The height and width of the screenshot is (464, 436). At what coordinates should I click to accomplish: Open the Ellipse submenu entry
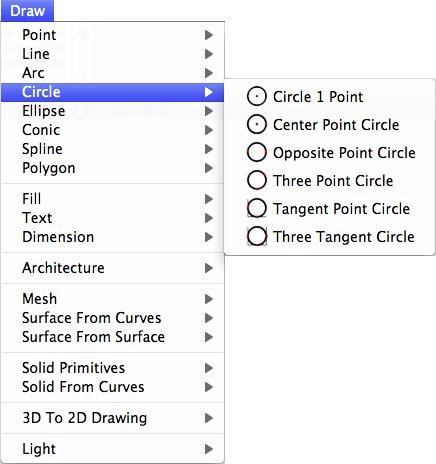pyautogui.click(x=113, y=111)
